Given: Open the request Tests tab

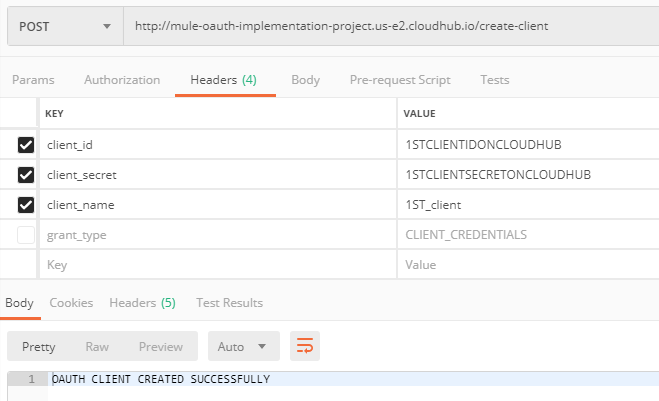Looking at the screenshot, I should pyautogui.click(x=494, y=80).
